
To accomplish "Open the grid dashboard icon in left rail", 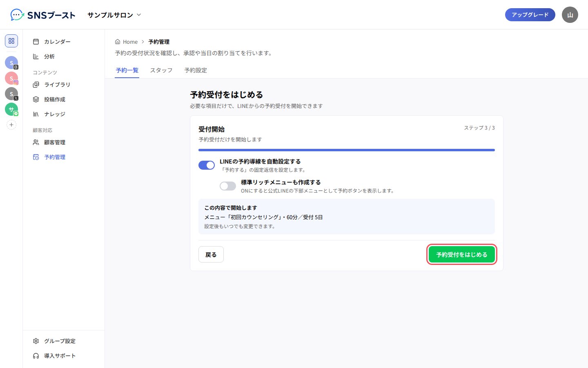I will pos(11,41).
